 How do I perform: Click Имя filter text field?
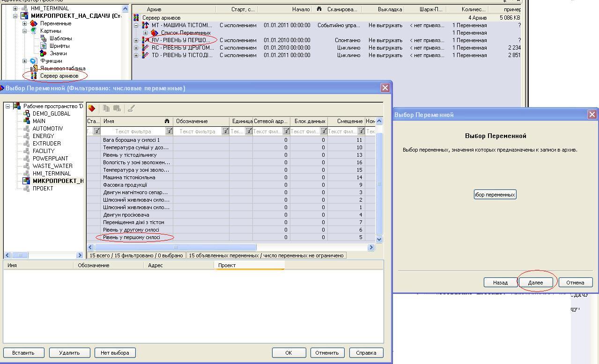pyautogui.click(x=133, y=131)
